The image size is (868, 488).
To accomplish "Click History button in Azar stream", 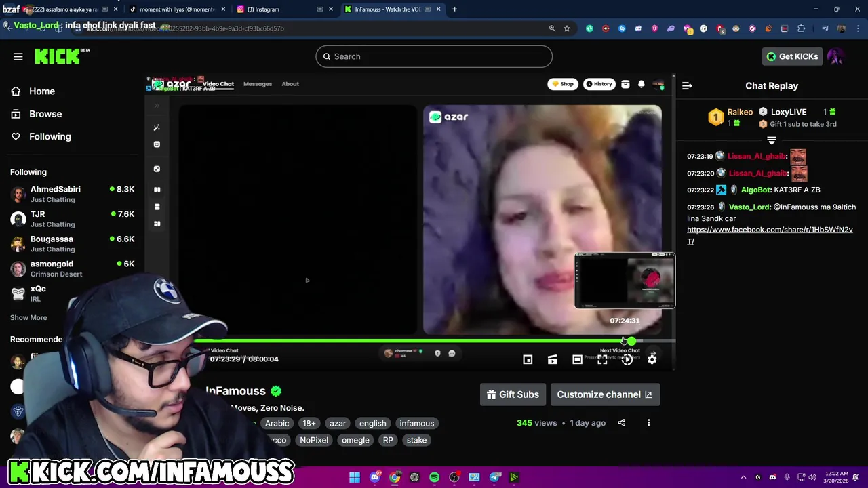I will tap(599, 84).
